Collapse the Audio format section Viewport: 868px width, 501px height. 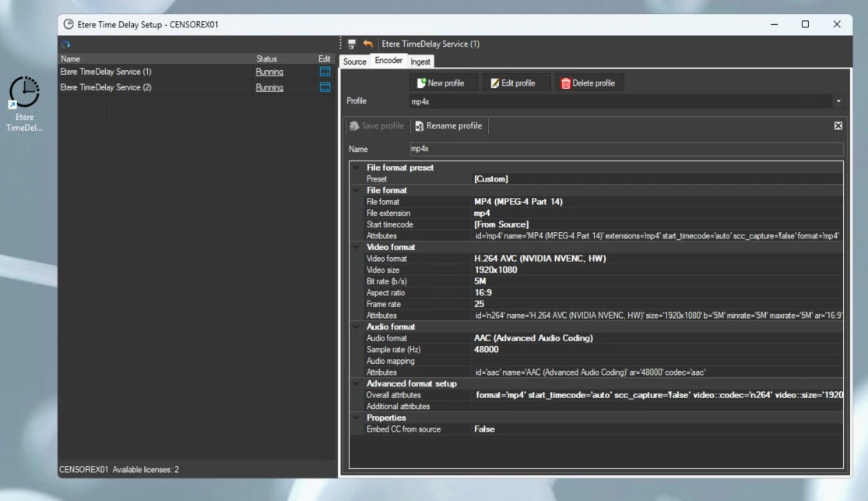pos(357,327)
